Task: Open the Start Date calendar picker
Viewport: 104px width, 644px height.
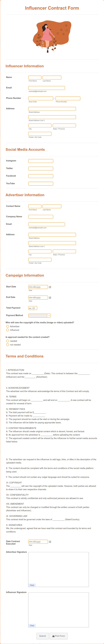Action: [x=50, y=287]
